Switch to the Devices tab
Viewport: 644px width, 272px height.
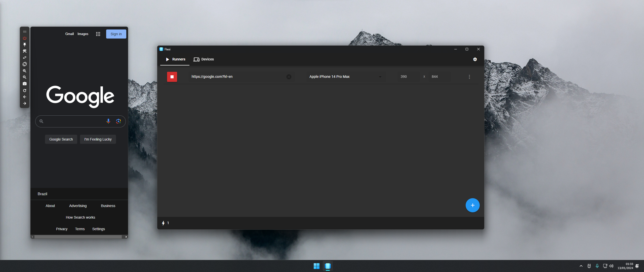(204, 59)
